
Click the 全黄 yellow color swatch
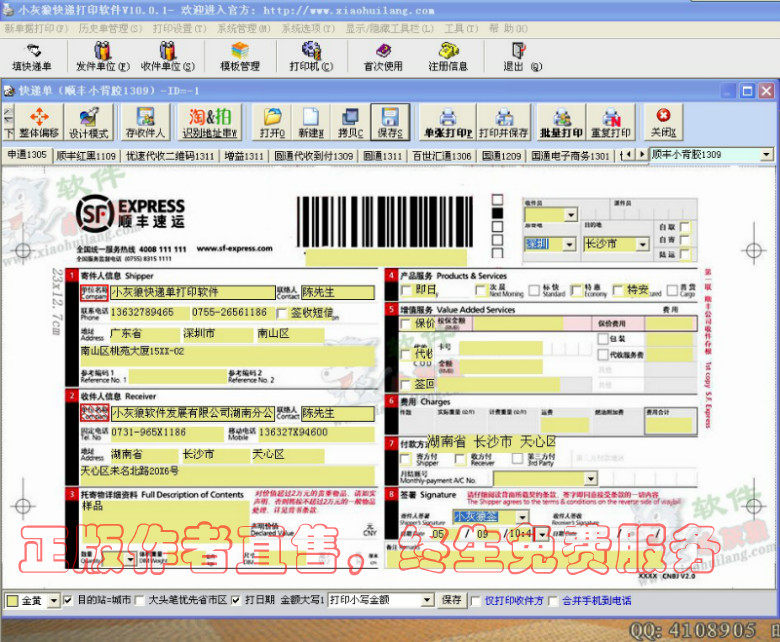[x=12, y=601]
